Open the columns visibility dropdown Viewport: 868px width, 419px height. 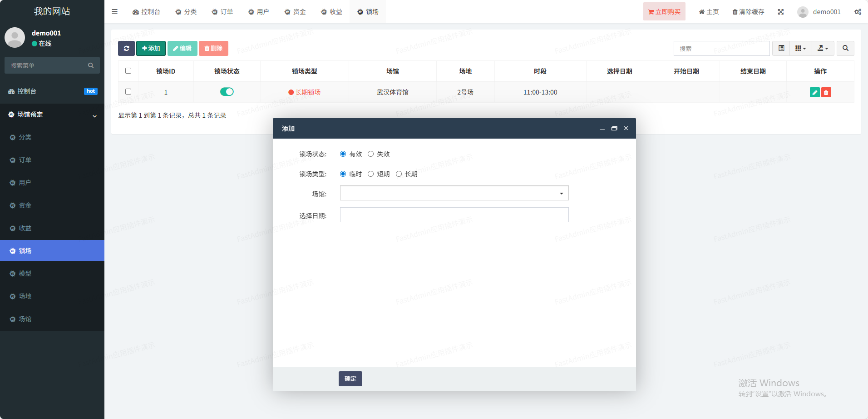click(800, 48)
